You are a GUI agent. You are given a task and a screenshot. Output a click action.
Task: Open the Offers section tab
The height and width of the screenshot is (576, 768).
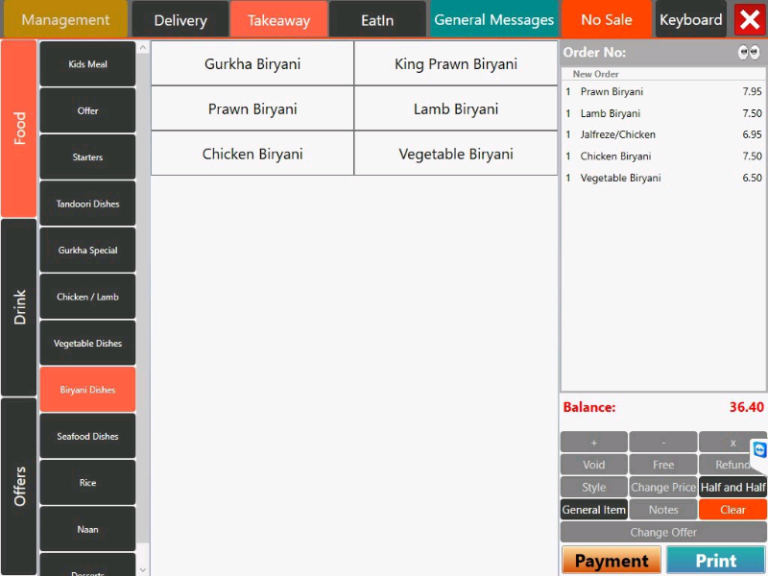pos(19,486)
